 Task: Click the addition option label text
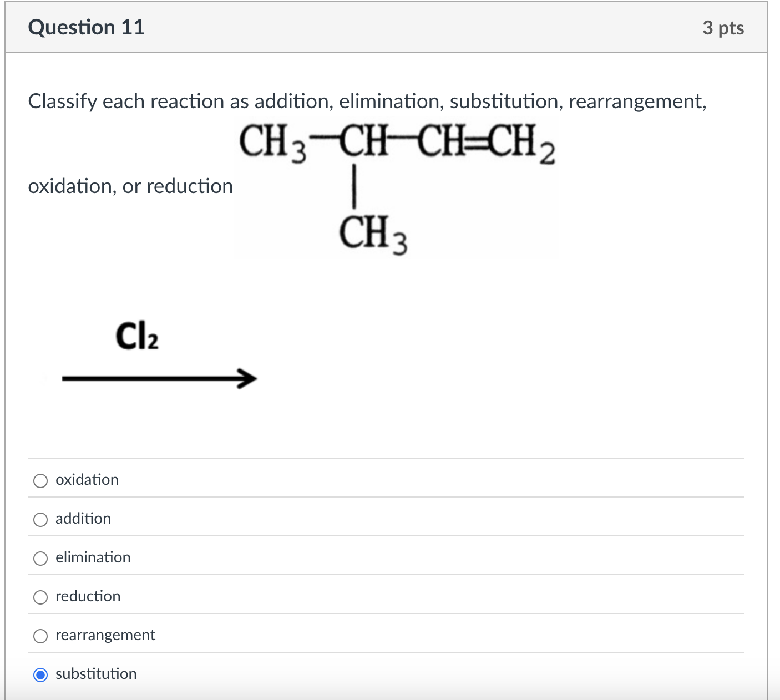point(82,519)
